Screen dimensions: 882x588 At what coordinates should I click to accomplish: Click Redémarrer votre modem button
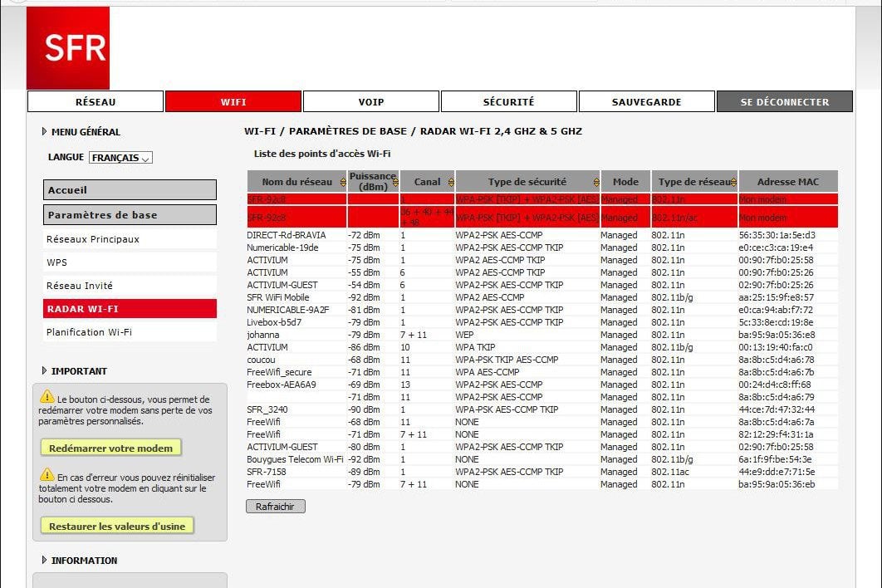pos(110,448)
